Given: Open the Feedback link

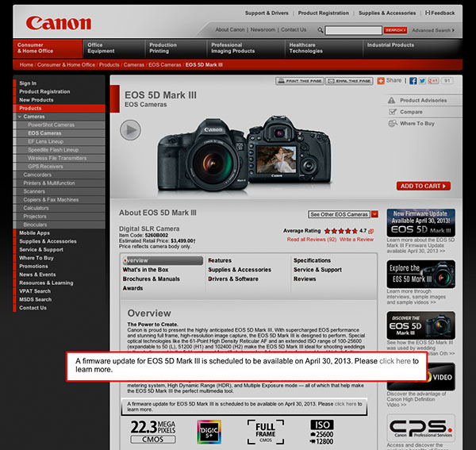Looking at the screenshot, I should click(440, 13).
